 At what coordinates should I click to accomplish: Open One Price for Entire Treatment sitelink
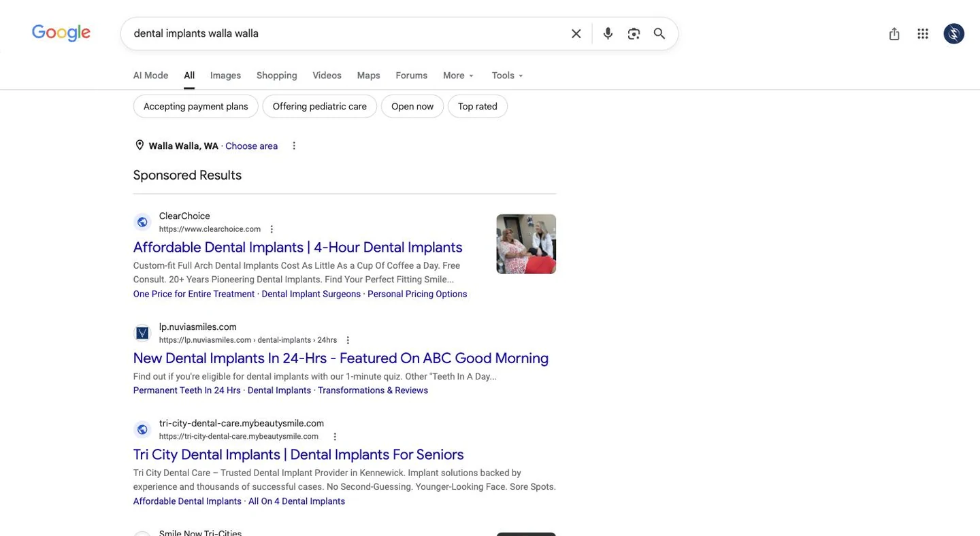(x=193, y=295)
